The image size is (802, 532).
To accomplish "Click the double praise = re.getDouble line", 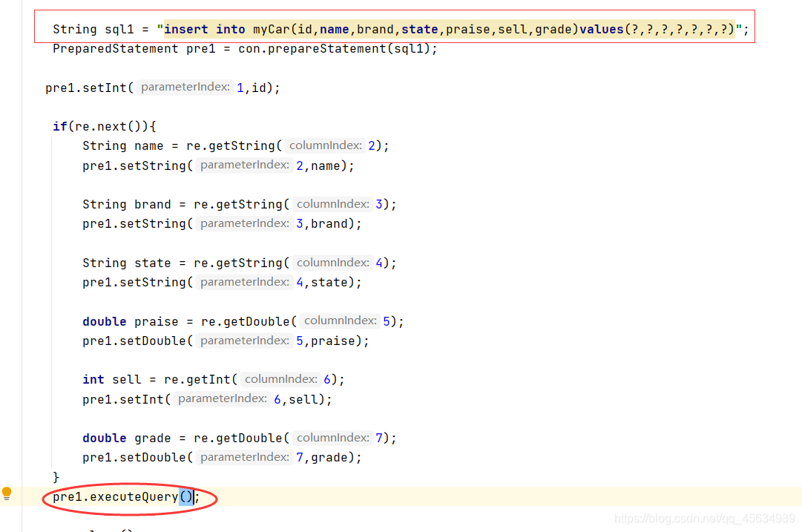I will pos(243,321).
